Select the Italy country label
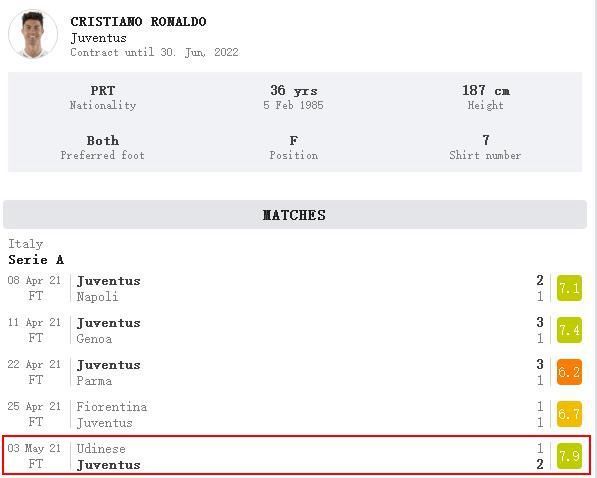The width and height of the screenshot is (597, 478). [x=26, y=244]
